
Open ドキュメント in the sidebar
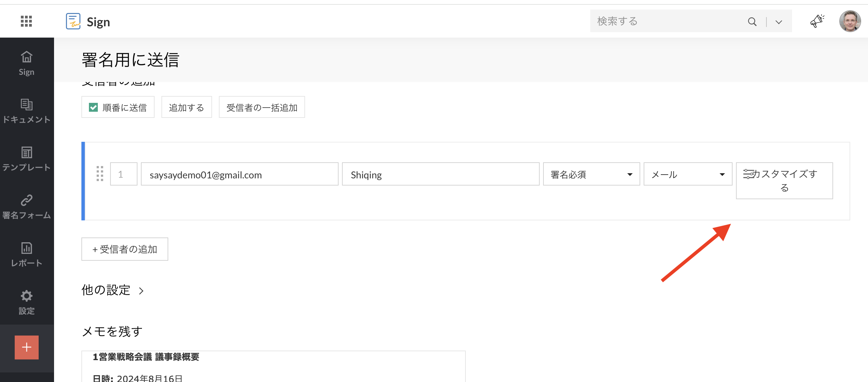tap(27, 111)
